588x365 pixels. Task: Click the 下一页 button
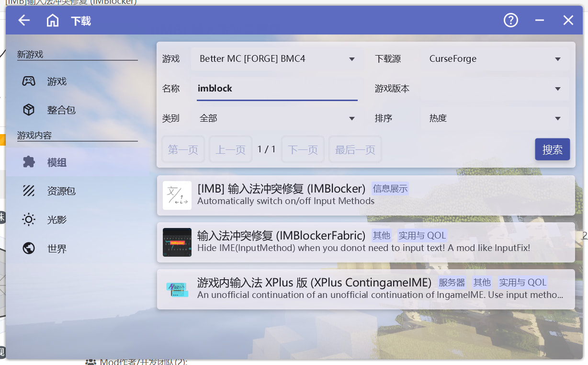303,149
